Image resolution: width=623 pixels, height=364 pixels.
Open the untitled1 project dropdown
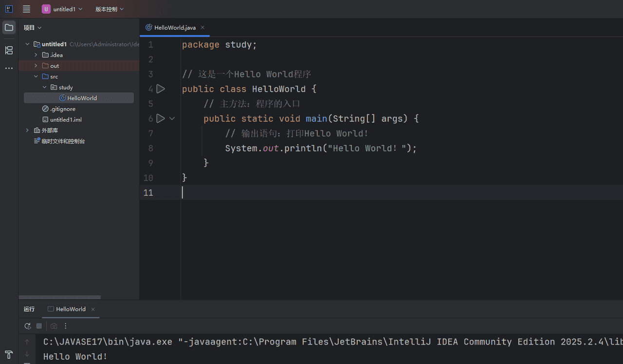(x=62, y=9)
